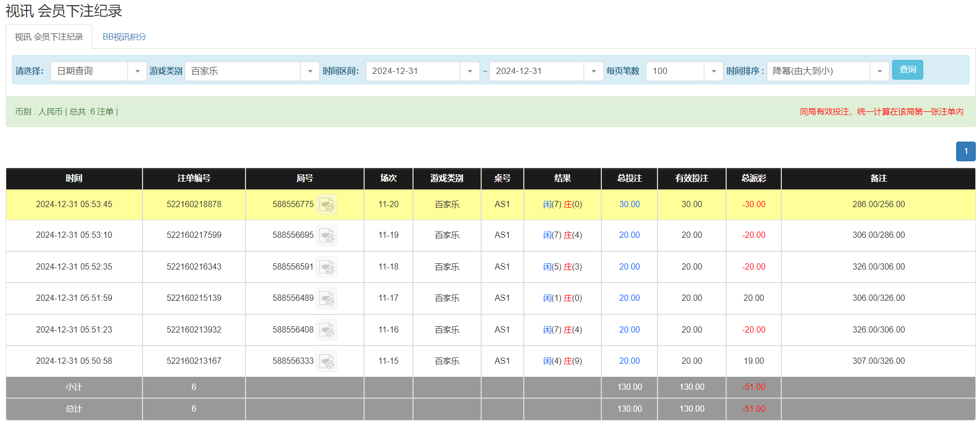Open video replay icon for round 588556775
This screenshot has height=433, width=980.
[x=327, y=205]
